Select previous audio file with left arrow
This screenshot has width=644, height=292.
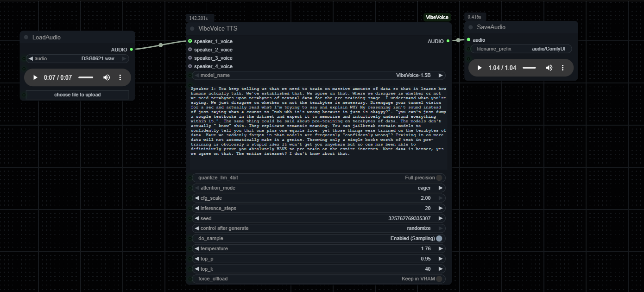[x=31, y=58]
